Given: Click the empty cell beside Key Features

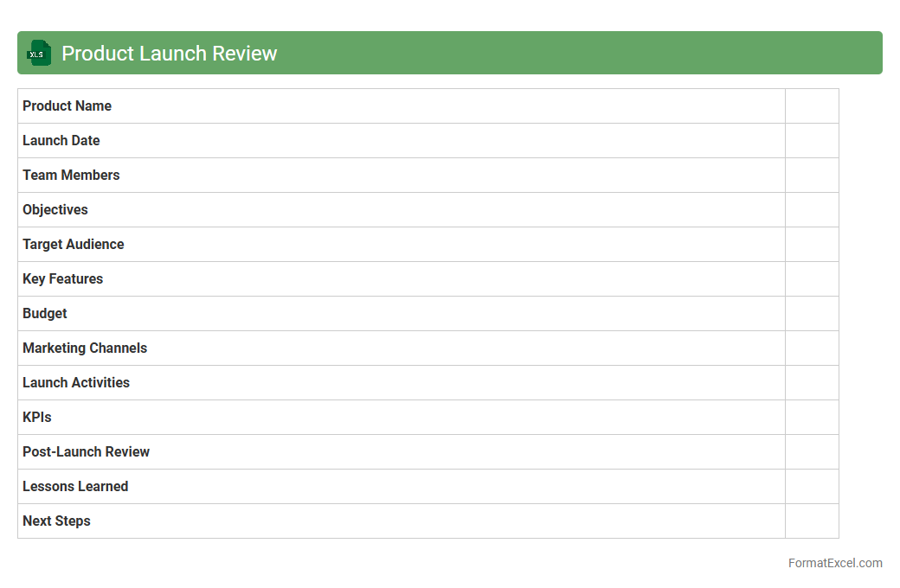Looking at the screenshot, I should tap(812, 279).
